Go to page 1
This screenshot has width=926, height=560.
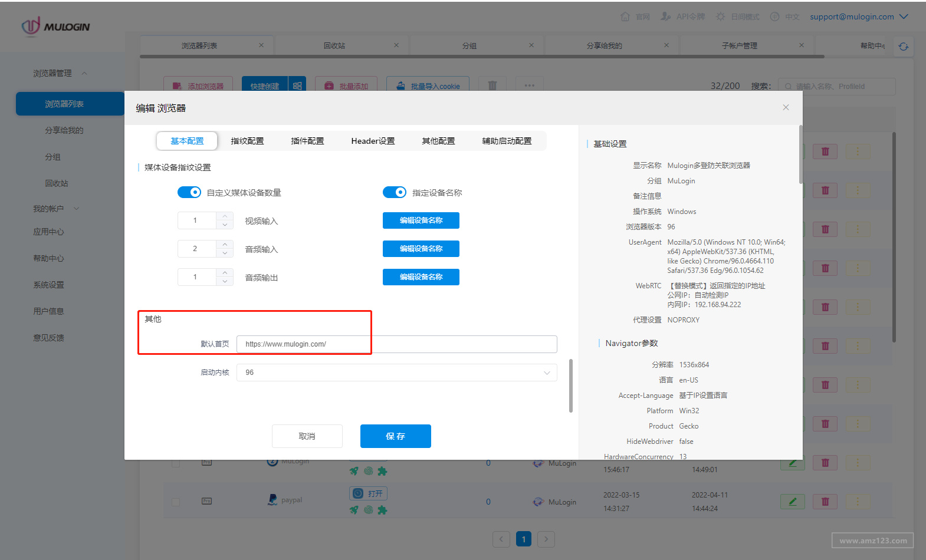[x=524, y=539]
